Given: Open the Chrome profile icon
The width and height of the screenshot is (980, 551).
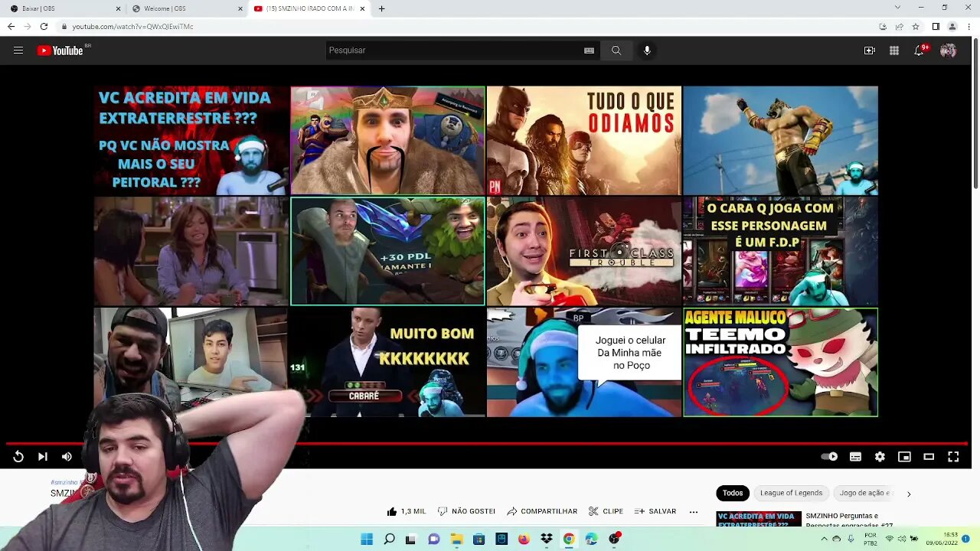Looking at the screenshot, I should click(952, 27).
